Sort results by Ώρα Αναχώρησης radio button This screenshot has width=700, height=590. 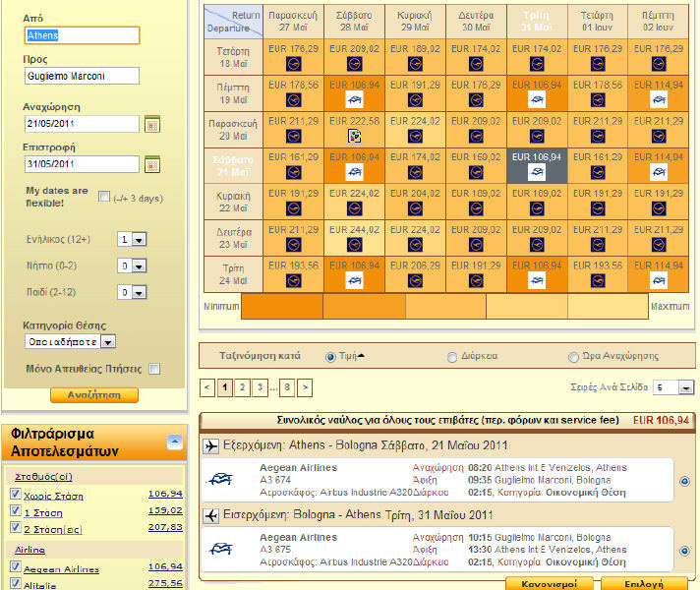[573, 357]
